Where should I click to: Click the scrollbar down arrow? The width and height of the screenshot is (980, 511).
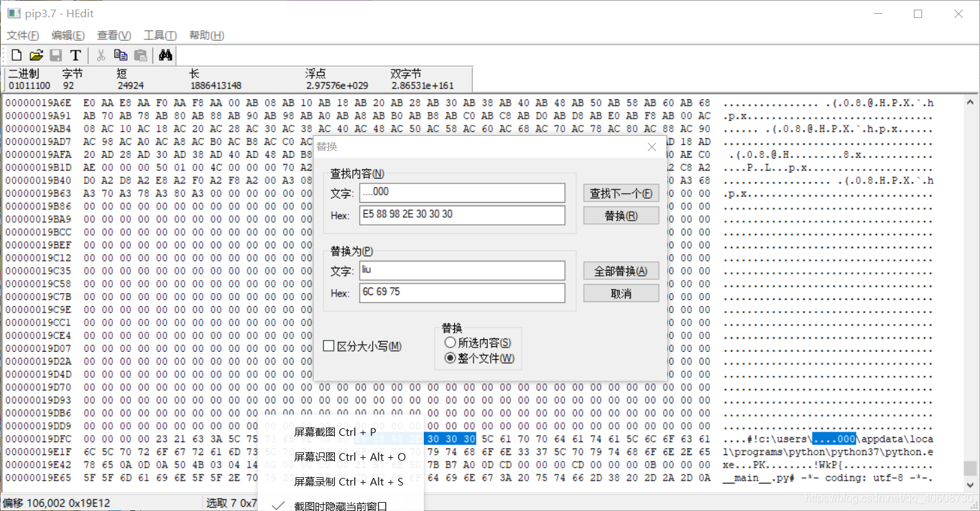point(970,485)
